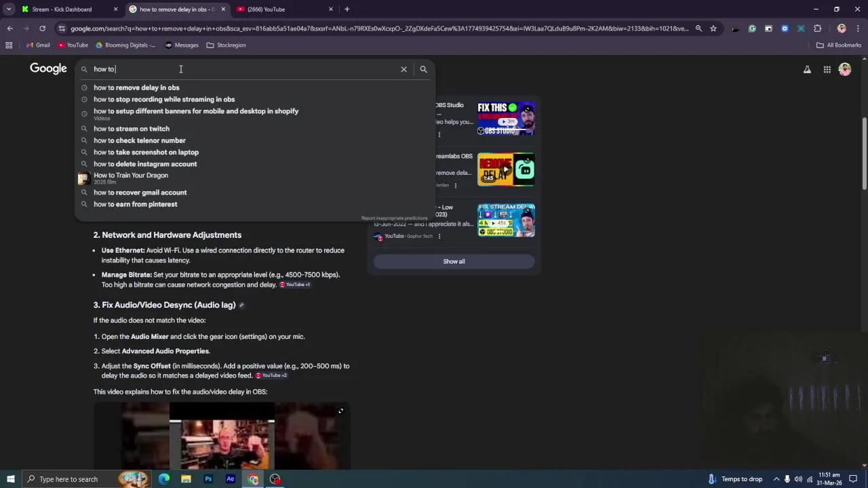Choose suggestion take screenshot on laptop

coord(146,152)
